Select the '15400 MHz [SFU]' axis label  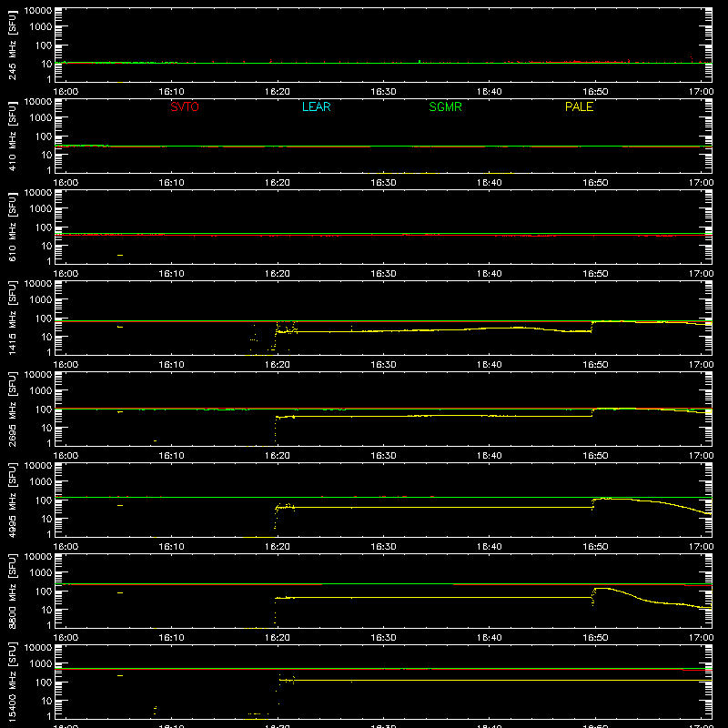(x=13, y=682)
